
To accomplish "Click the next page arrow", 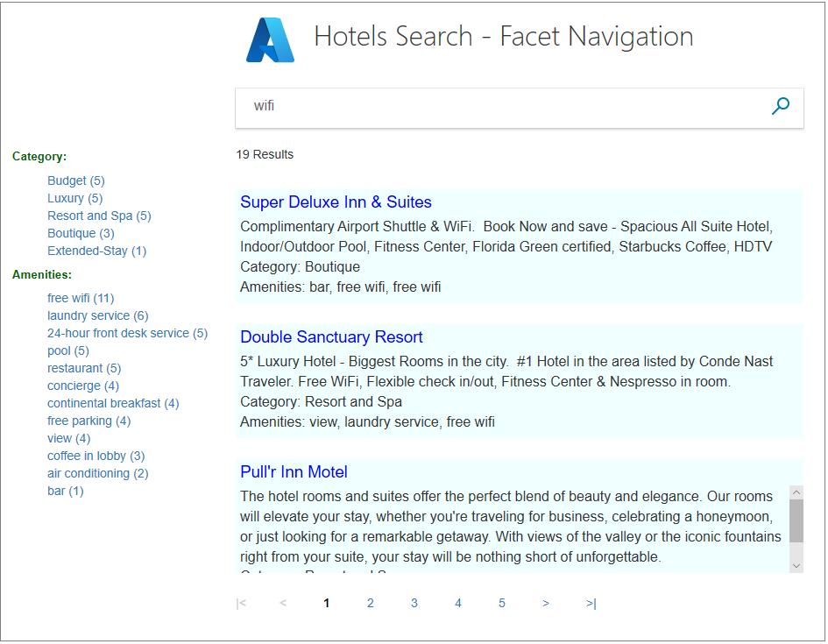I will point(545,603).
